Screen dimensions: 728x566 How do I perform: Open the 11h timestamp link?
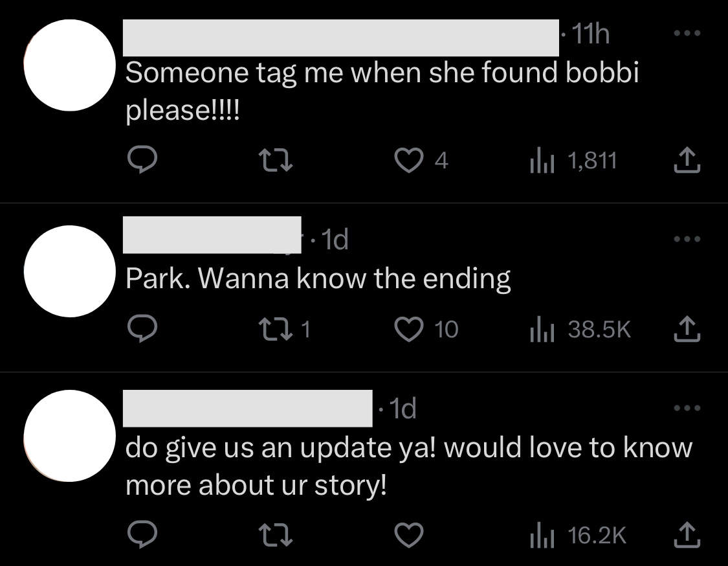pyautogui.click(x=590, y=34)
